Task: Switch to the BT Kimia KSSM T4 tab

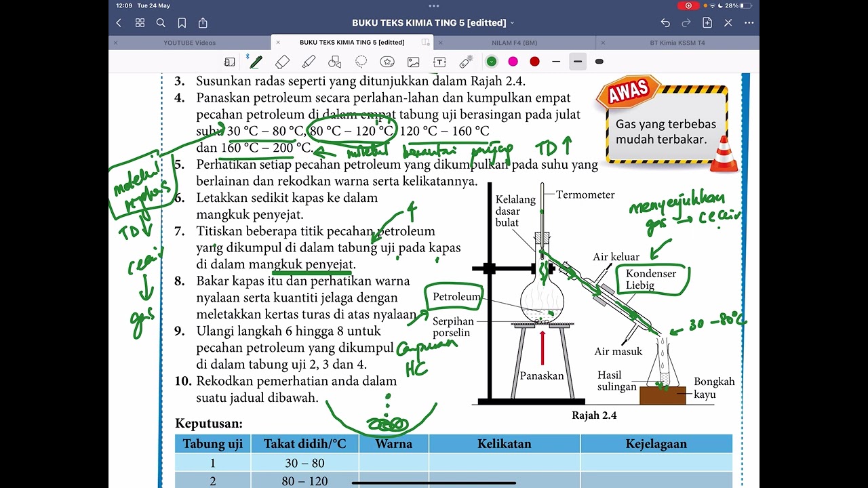Action: tap(677, 43)
